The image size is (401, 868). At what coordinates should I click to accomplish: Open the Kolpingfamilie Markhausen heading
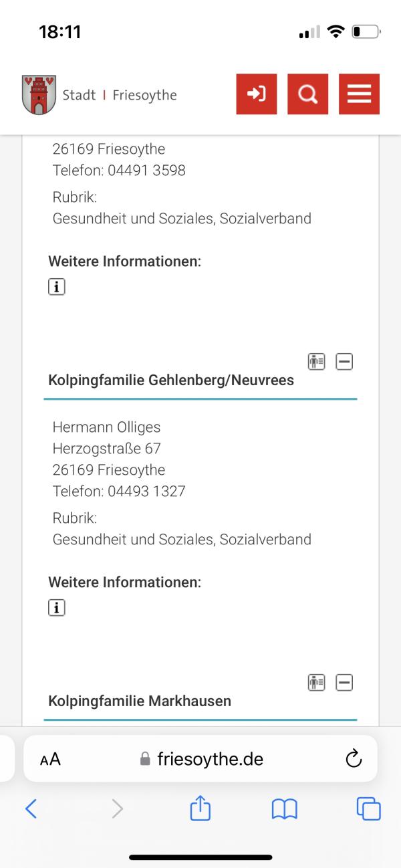coord(140,701)
